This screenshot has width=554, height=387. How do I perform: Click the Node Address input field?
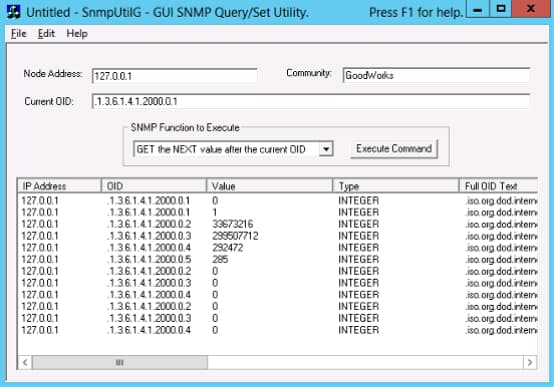(175, 76)
